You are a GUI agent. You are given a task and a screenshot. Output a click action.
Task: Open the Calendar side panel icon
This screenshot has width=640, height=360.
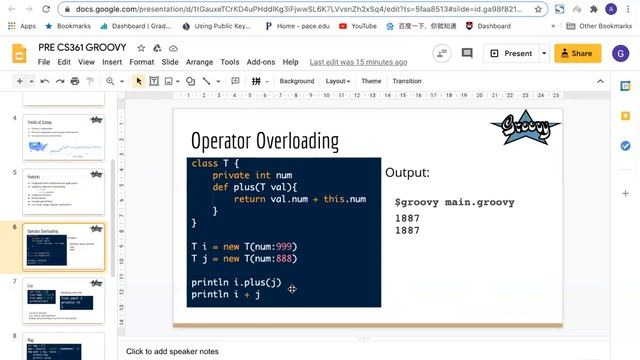point(625,86)
